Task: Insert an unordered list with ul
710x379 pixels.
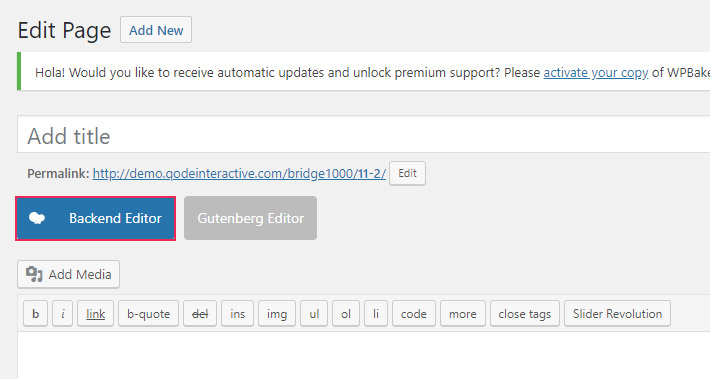Action: (314, 314)
